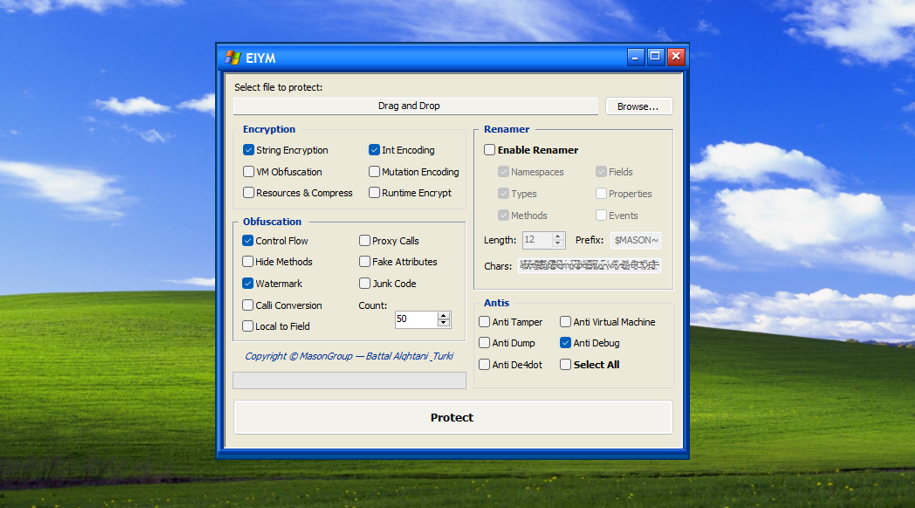915x508 pixels.
Task: Uncheck Int Encoding
Action: (374, 150)
